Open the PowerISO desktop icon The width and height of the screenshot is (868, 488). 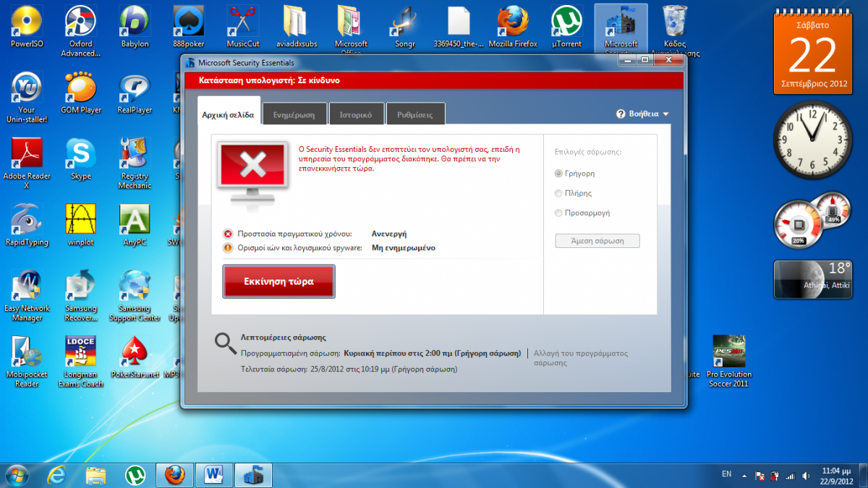27,27
